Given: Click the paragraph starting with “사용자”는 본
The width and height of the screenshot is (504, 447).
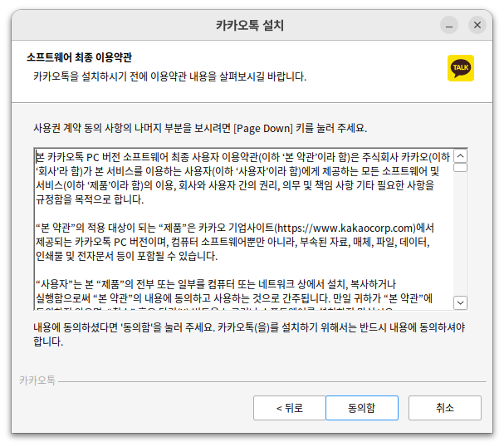Looking at the screenshot, I should pyautogui.click(x=234, y=292).
